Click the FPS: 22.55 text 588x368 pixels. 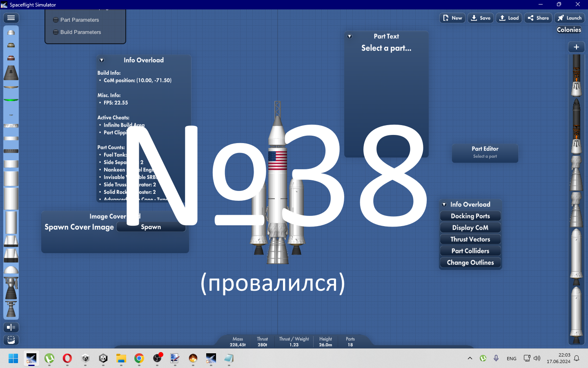[116, 103]
